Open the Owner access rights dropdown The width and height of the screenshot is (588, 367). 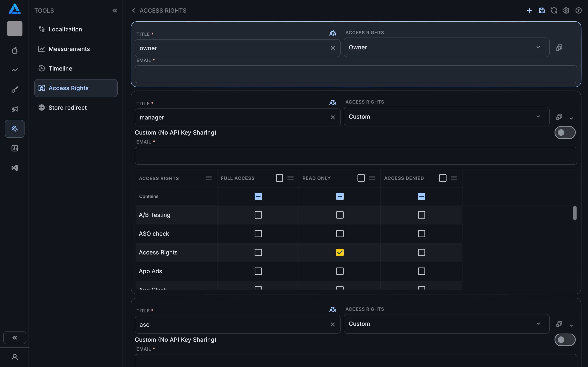point(446,47)
